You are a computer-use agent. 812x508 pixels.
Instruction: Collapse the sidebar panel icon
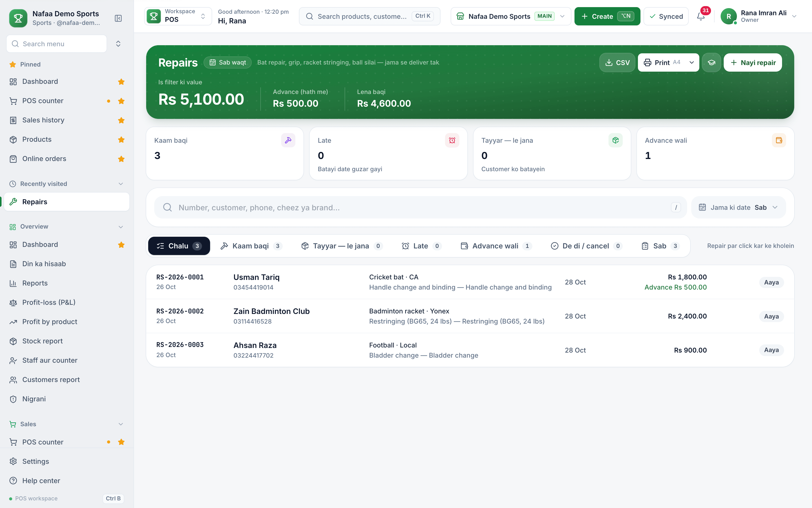tap(118, 18)
